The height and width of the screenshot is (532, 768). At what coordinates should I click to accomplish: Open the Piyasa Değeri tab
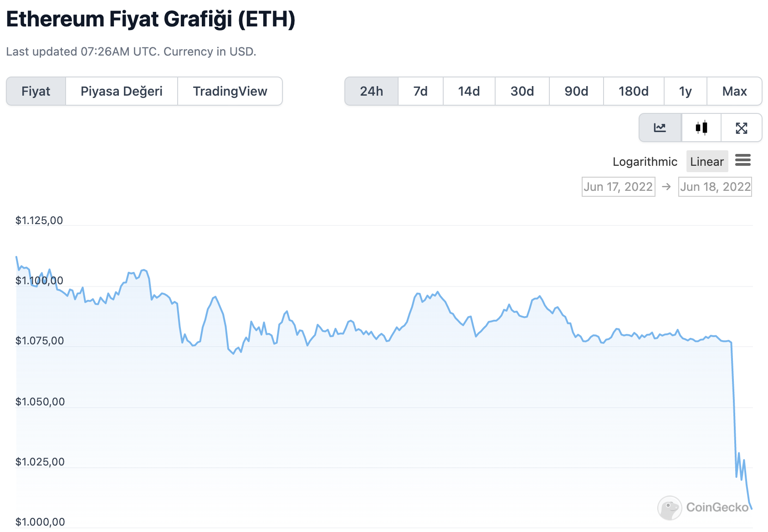coord(121,91)
